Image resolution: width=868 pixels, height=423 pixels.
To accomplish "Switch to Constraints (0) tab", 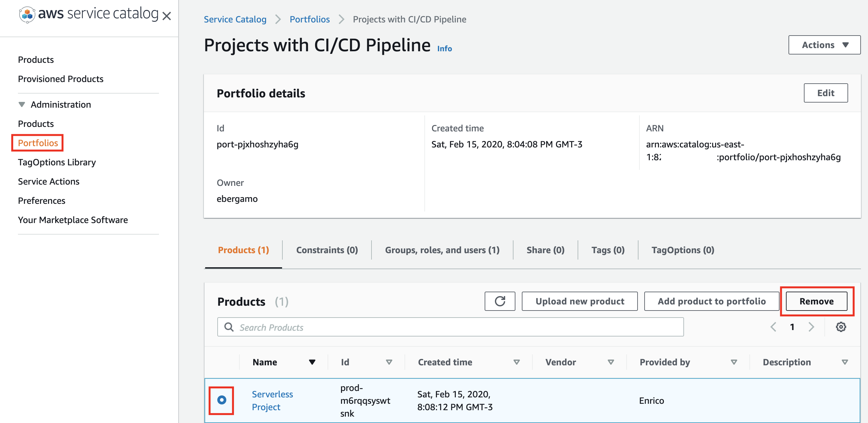I will 327,250.
